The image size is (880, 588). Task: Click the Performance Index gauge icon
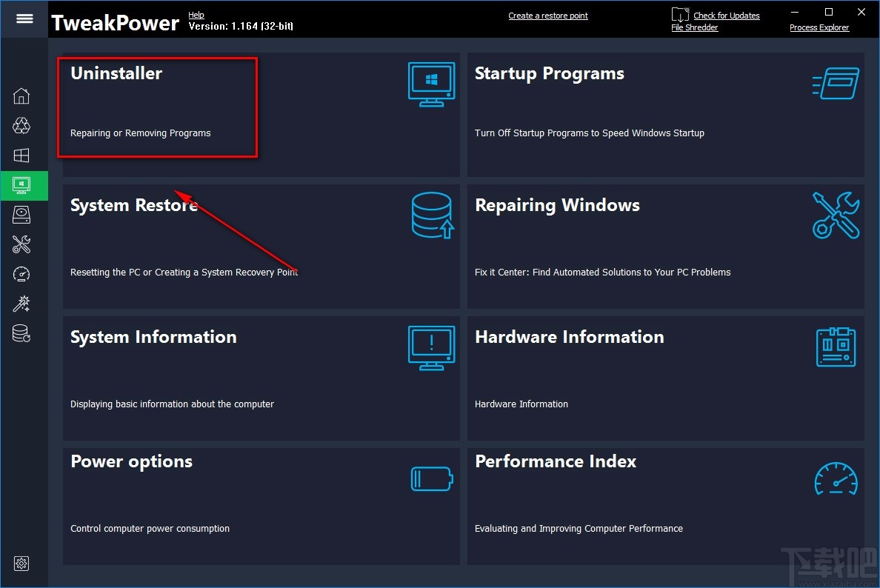coord(836,478)
